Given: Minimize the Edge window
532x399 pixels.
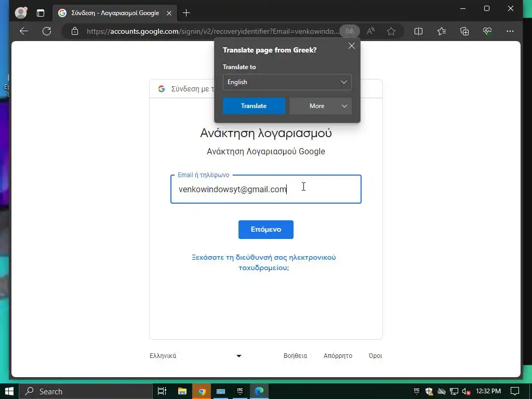Looking at the screenshot, I should (x=463, y=8).
